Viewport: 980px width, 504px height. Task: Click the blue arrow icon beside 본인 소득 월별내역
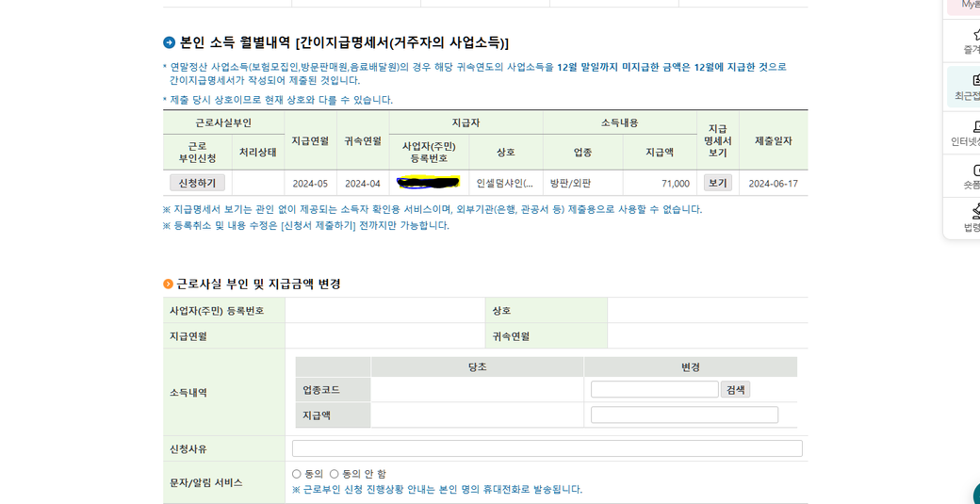169,42
